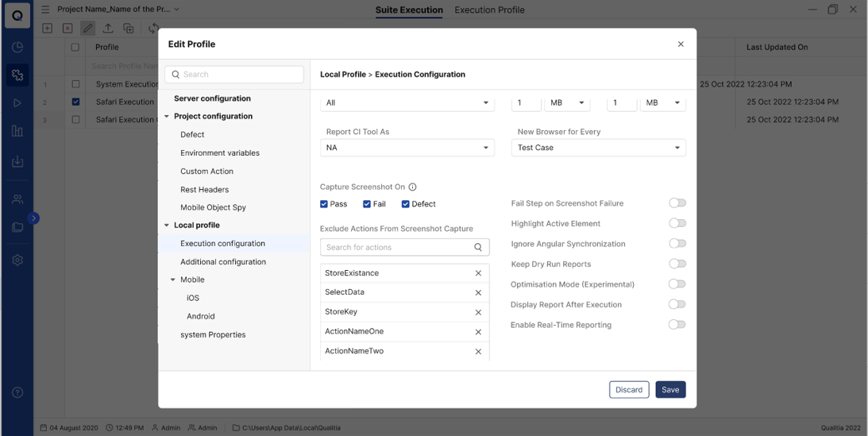Open New Browser for Every dropdown
868x436 pixels.
pos(598,148)
